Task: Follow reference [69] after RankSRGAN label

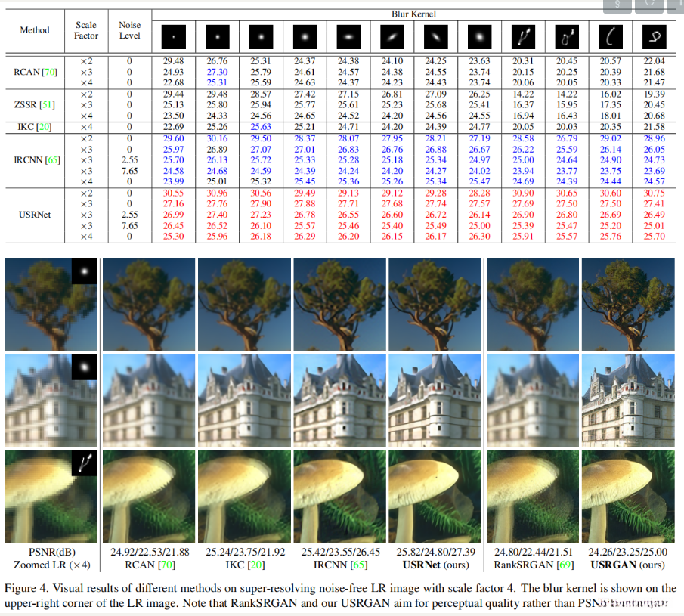Action: click(565, 565)
